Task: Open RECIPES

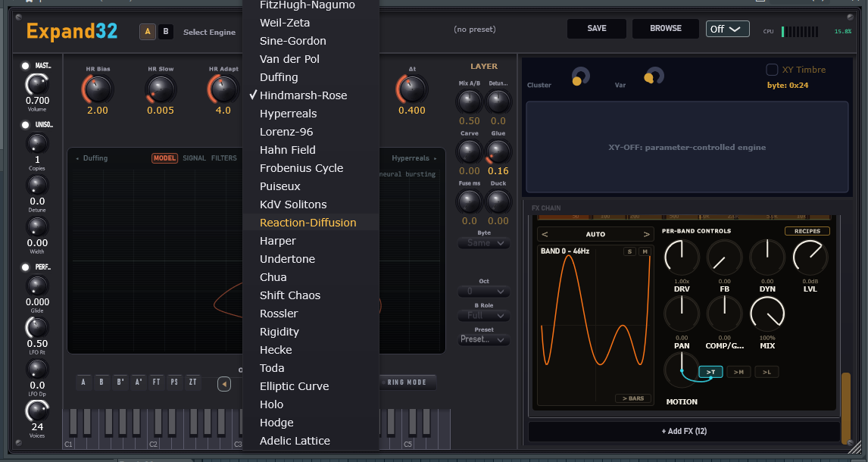Action: point(807,231)
